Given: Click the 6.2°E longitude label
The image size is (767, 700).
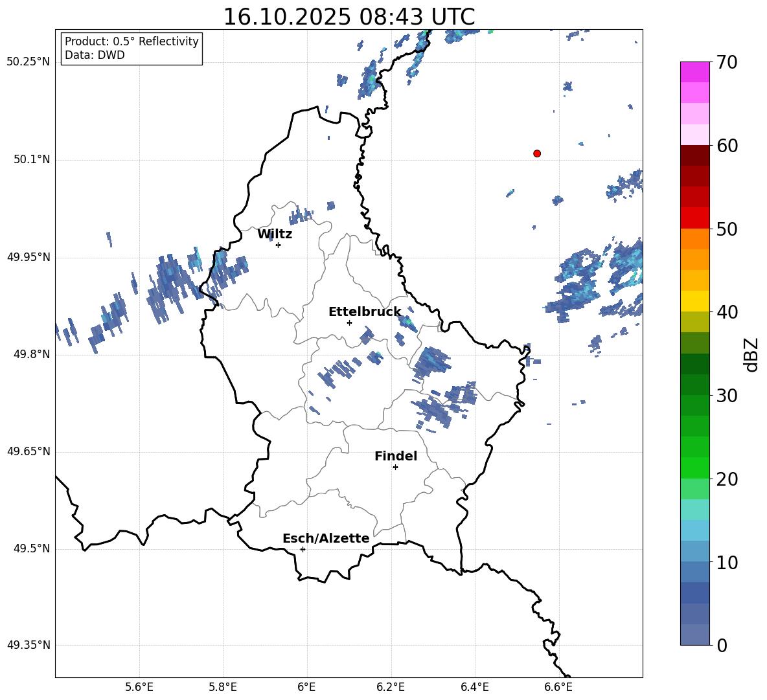Looking at the screenshot, I should [x=391, y=687].
